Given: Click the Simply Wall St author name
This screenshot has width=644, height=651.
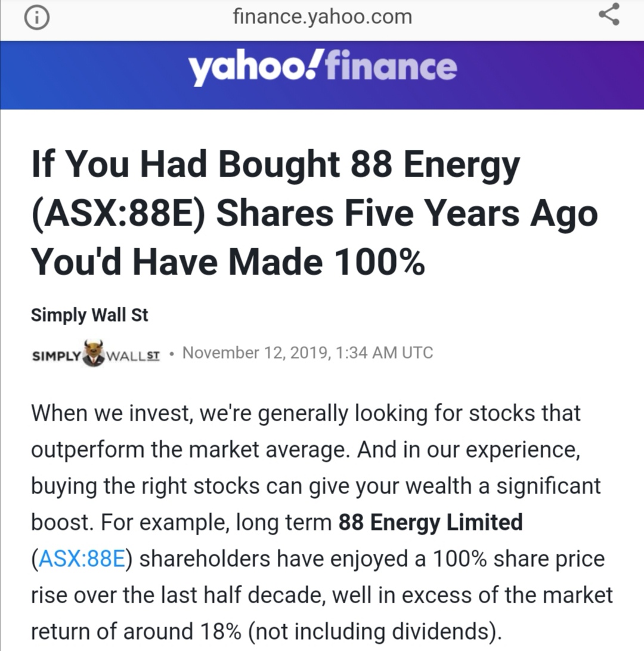Looking at the screenshot, I should [89, 314].
